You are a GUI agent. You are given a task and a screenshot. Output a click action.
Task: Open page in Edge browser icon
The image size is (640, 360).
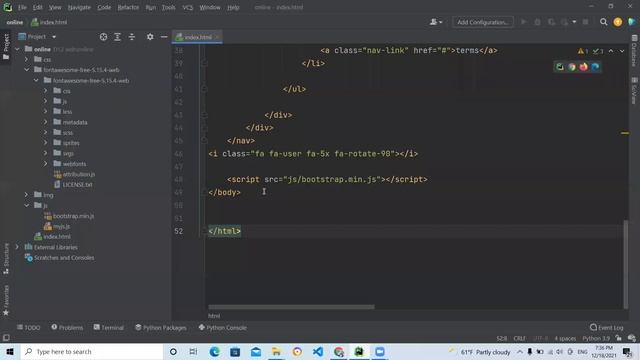tap(596, 67)
